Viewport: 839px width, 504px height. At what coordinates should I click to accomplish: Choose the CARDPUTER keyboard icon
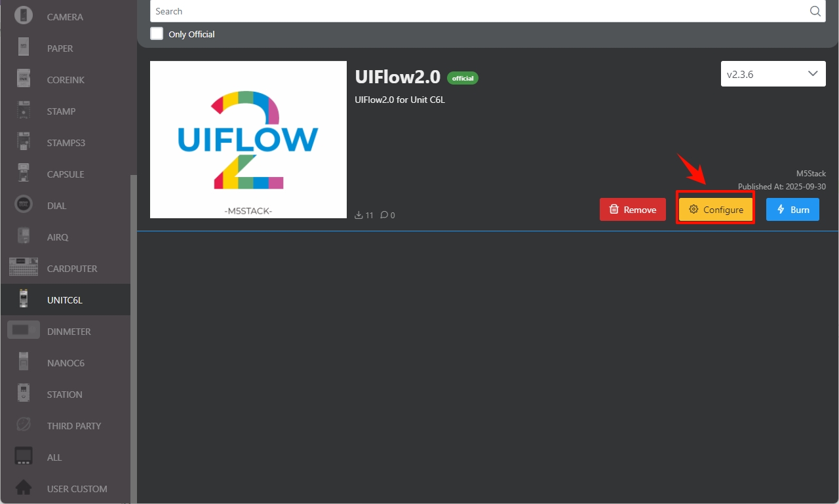tap(24, 268)
